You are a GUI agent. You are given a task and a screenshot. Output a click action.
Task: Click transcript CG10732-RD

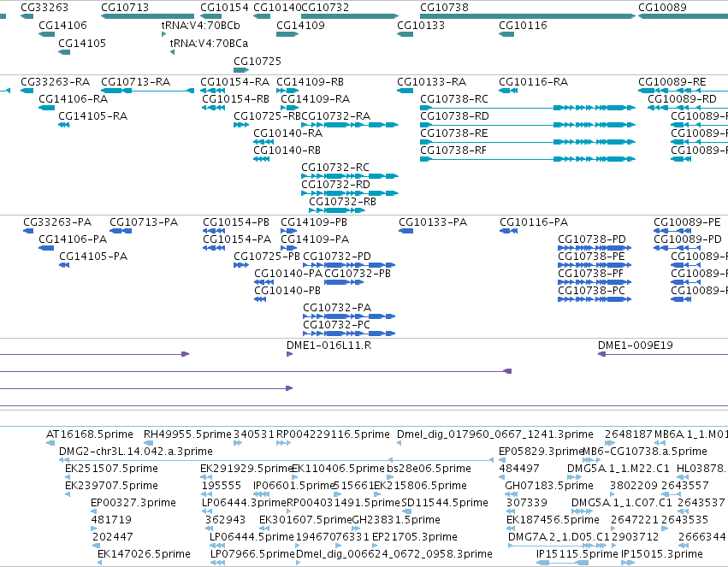[335, 185]
